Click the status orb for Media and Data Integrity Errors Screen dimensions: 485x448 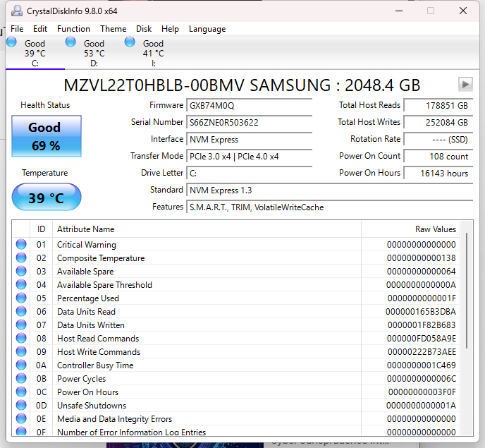[21, 418]
